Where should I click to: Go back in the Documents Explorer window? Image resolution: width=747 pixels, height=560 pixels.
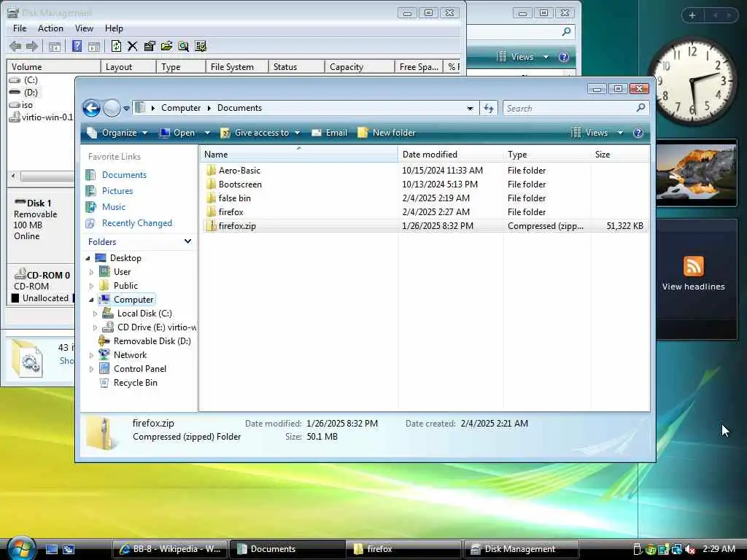[x=91, y=108]
